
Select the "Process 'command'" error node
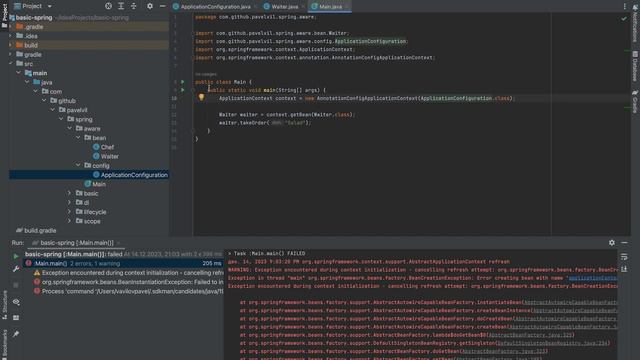(x=128, y=291)
